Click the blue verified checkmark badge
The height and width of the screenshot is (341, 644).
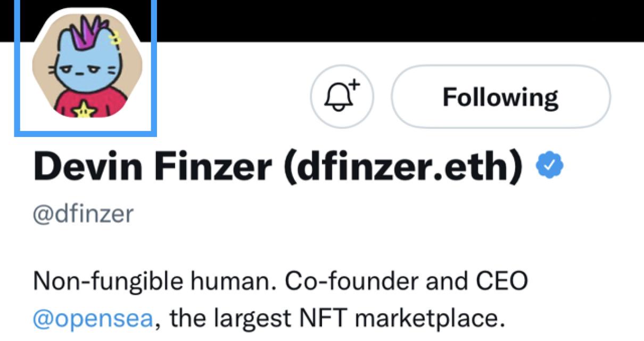(x=550, y=167)
